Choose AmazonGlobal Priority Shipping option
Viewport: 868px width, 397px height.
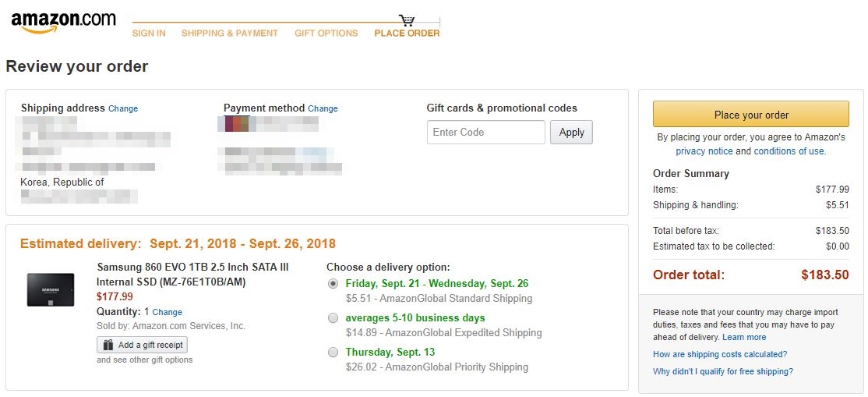(333, 353)
